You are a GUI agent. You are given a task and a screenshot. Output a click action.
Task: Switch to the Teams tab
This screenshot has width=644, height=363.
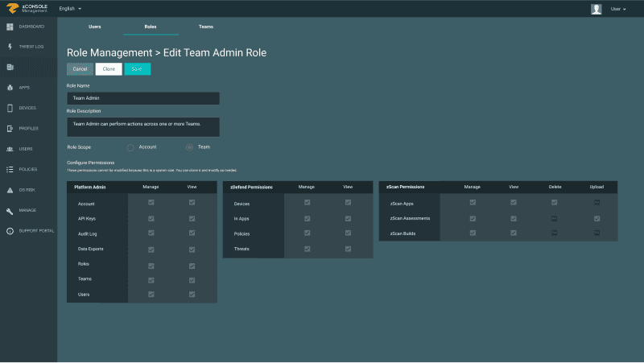[206, 27]
